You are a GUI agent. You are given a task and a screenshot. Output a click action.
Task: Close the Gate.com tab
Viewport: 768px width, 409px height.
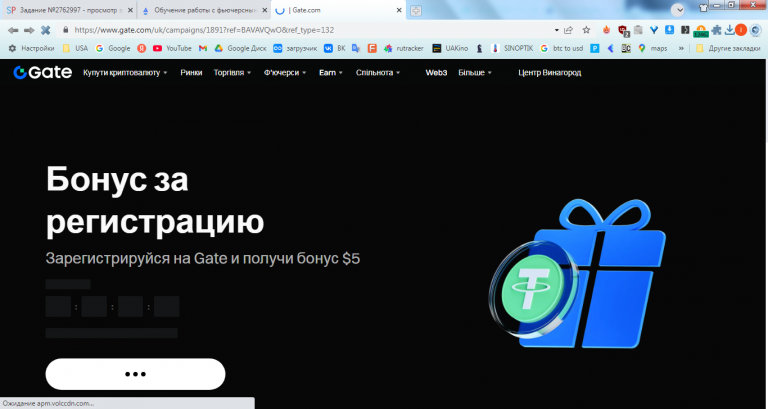tap(399, 10)
